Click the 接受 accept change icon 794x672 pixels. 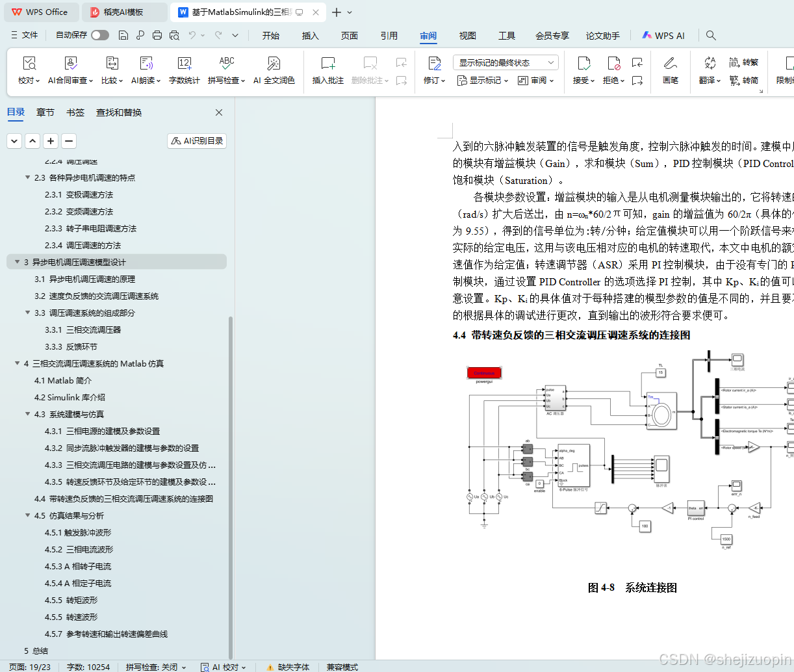(583, 64)
